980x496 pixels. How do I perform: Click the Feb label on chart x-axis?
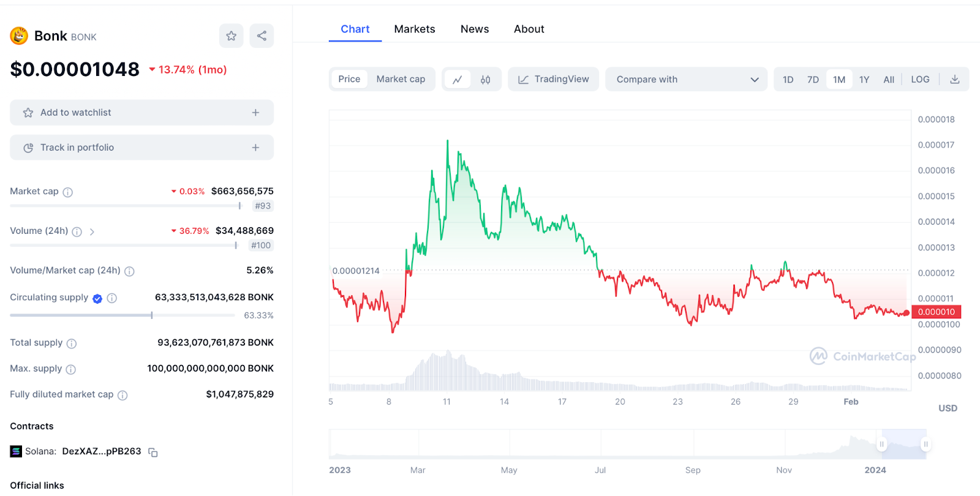[x=851, y=402]
